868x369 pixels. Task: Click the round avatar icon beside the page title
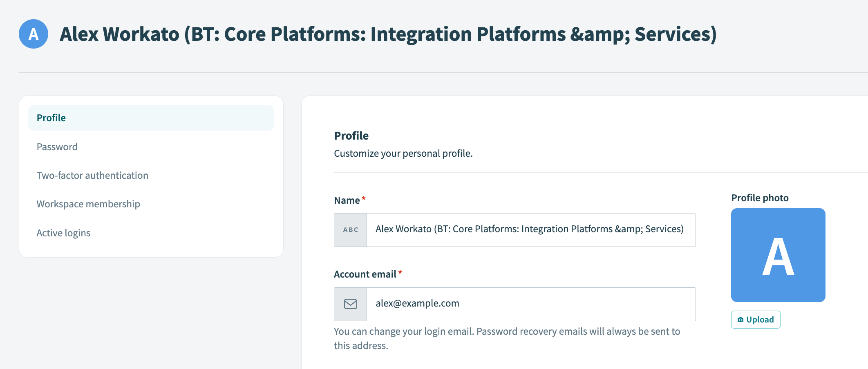click(34, 34)
